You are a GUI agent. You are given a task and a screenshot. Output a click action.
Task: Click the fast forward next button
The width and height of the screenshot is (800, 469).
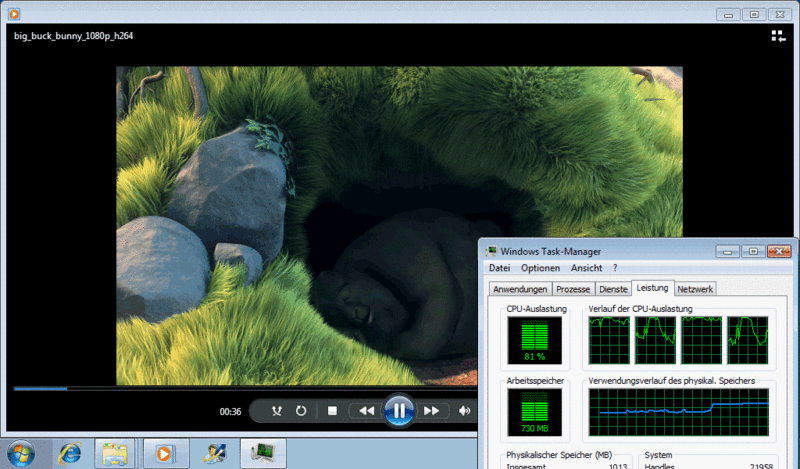coord(431,410)
